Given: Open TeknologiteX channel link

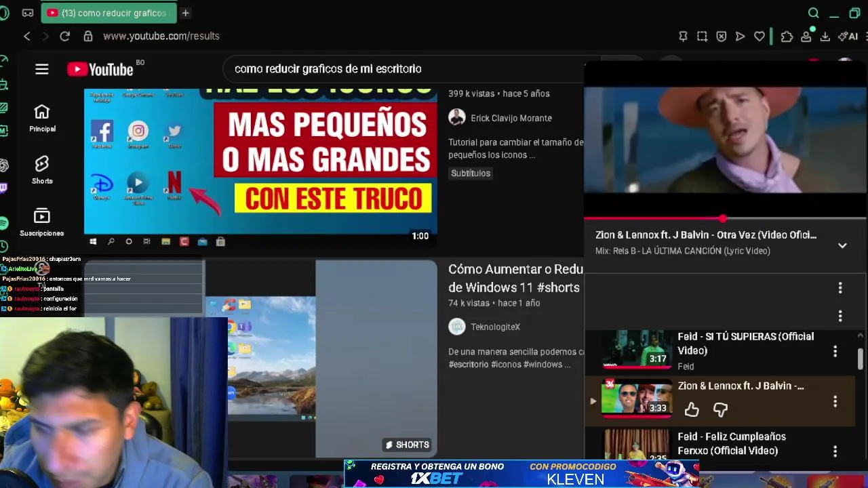Looking at the screenshot, I should [495, 327].
